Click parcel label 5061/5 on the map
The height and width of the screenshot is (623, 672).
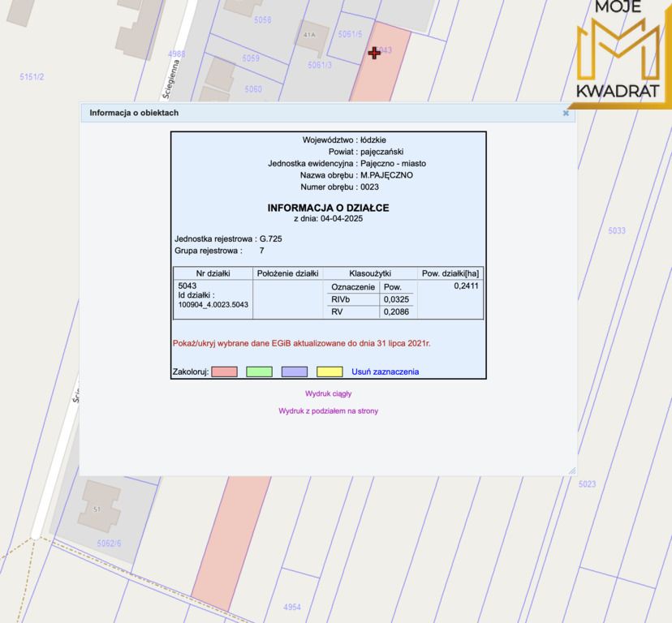350,34
